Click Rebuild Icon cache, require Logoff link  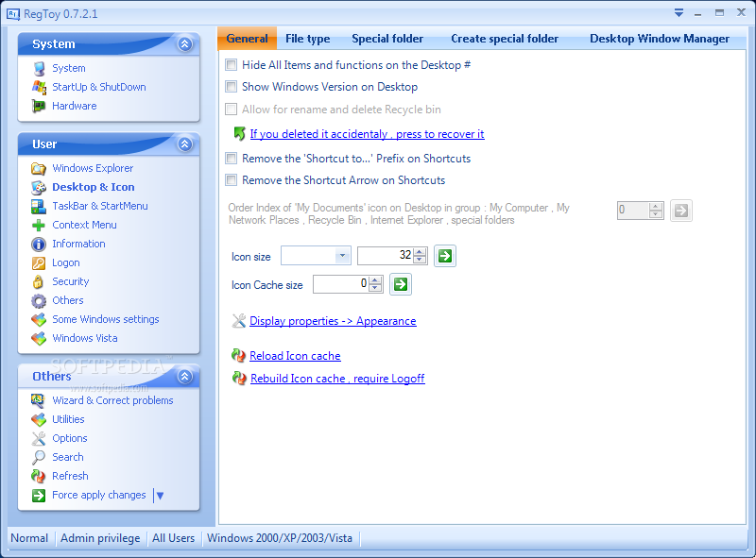337,379
